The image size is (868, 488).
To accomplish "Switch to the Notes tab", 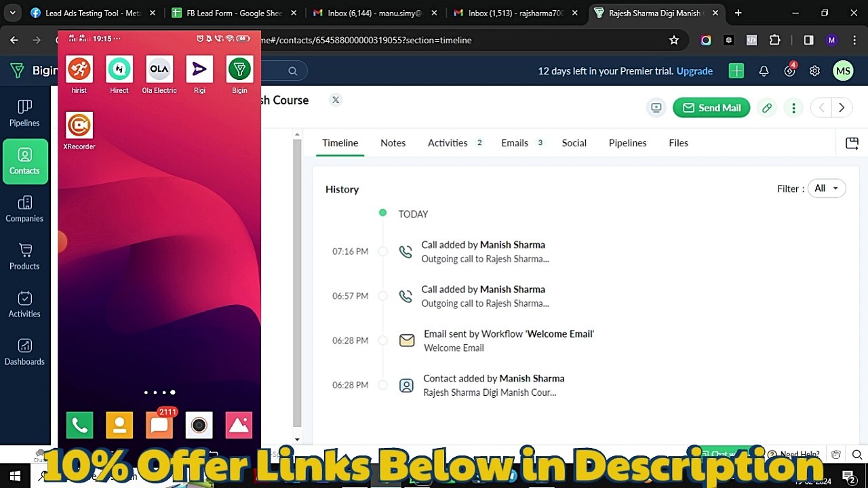I will point(393,143).
